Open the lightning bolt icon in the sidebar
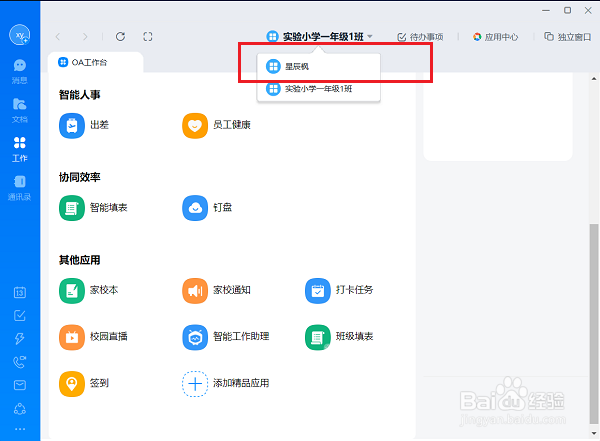The image size is (600, 441). click(x=20, y=338)
